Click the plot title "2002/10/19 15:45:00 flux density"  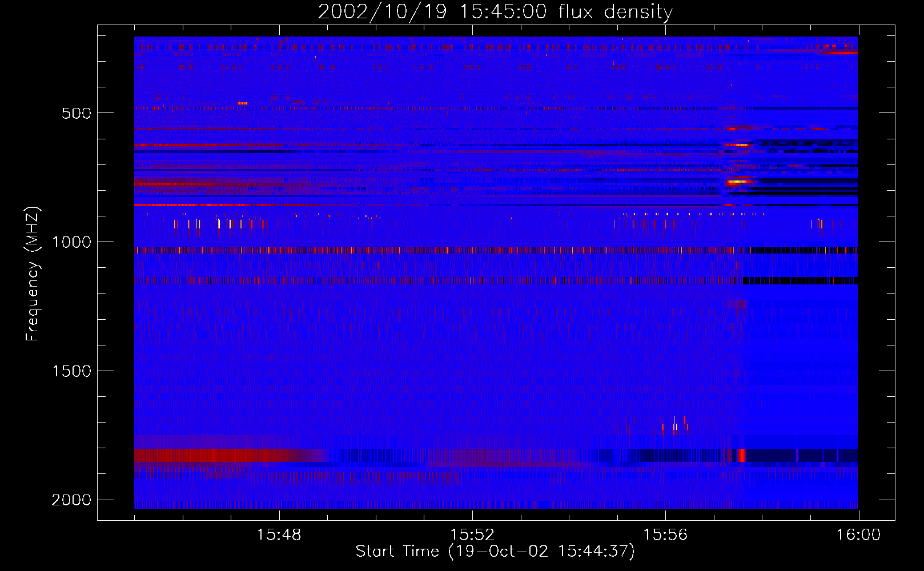tap(495, 11)
